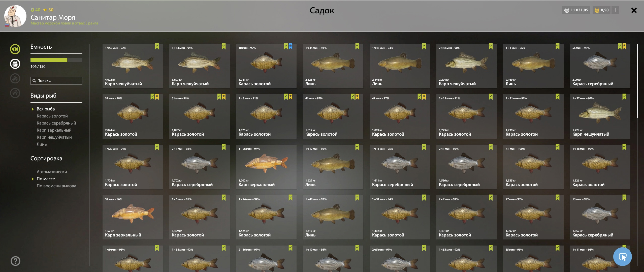The height and width of the screenshot is (272, 644).
Task: Toggle blue crown marker on 3,041 кг Карась золотой
Action: (291, 46)
